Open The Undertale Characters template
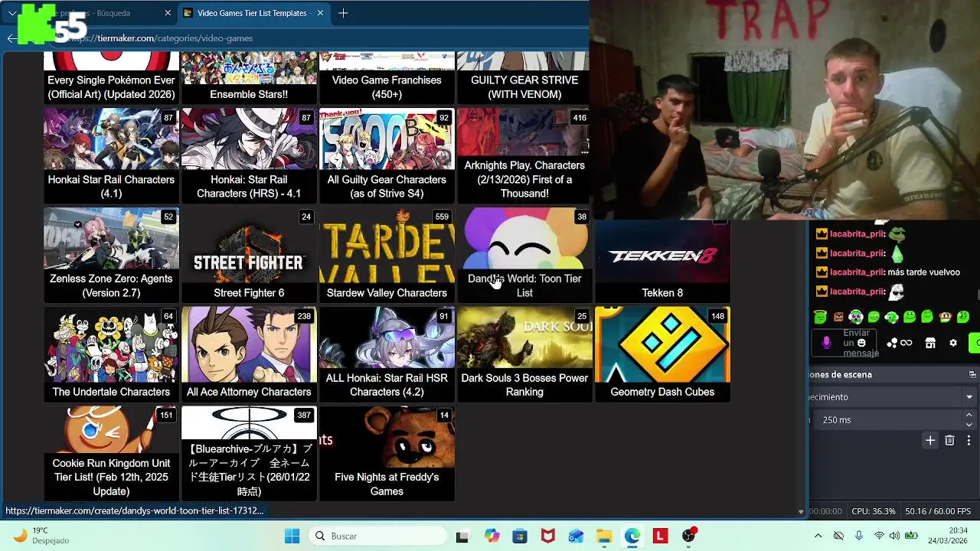The width and height of the screenshot is (980, 551). 111,354
